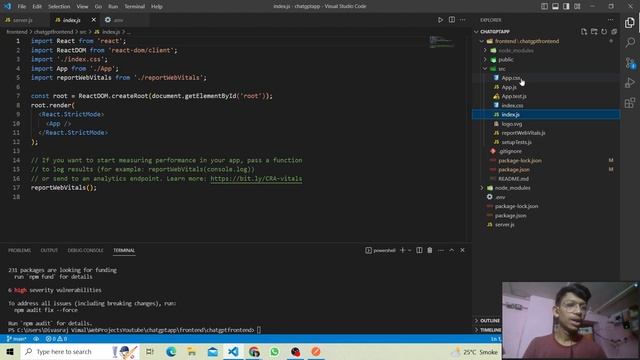Click the powershell terminal label
640x360 pixels.
380,250
